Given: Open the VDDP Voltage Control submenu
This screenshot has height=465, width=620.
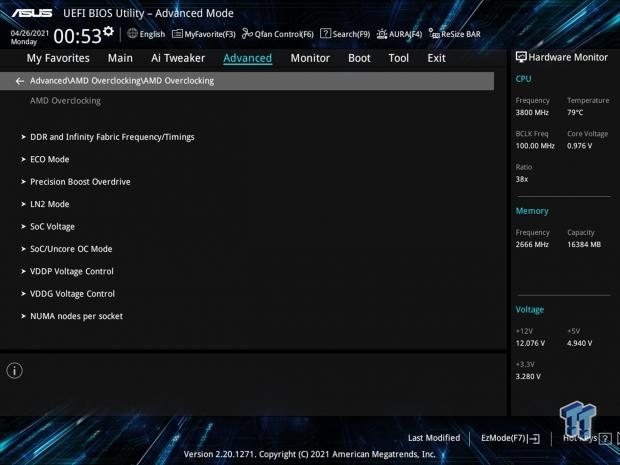Looking at the screenshot, I should (x=72, y=272).
